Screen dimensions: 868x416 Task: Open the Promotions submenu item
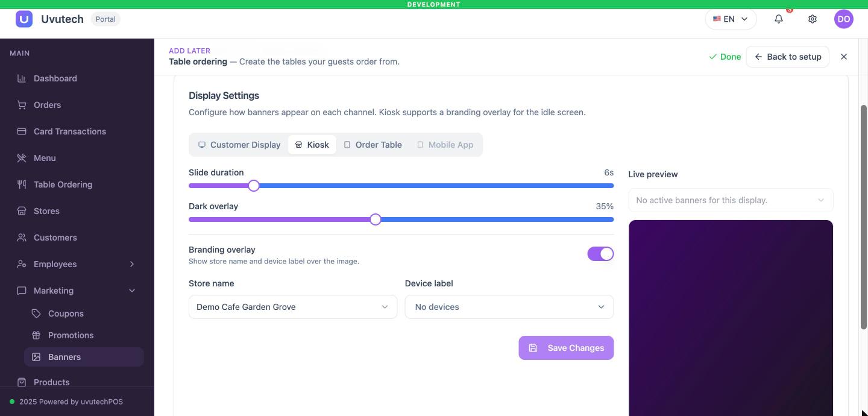[84, 335]
